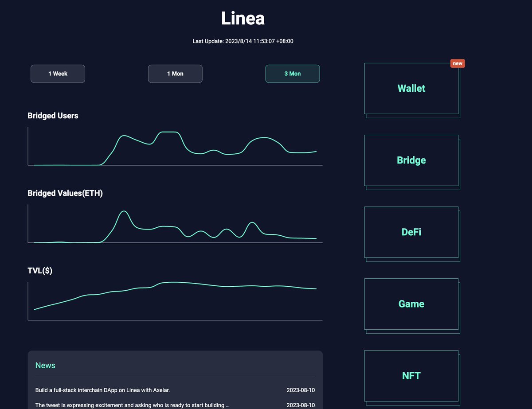
Task: Click the date beside the tweet news item
Action: 301,405
